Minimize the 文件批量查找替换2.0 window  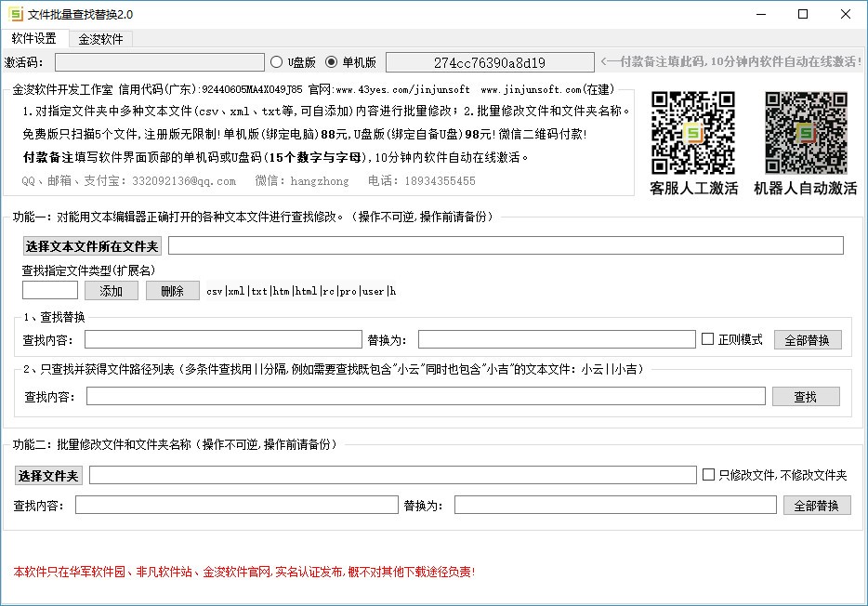pos(762,14)
